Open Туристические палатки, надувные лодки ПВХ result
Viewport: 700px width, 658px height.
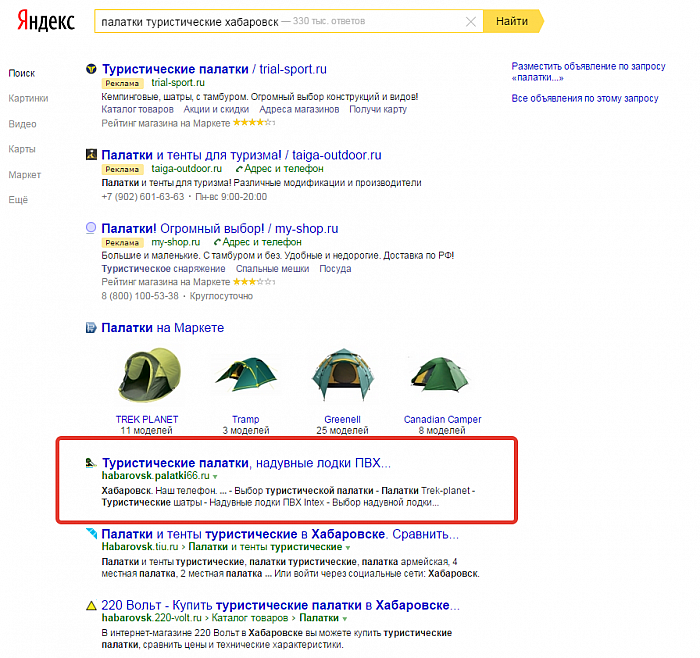246,463
